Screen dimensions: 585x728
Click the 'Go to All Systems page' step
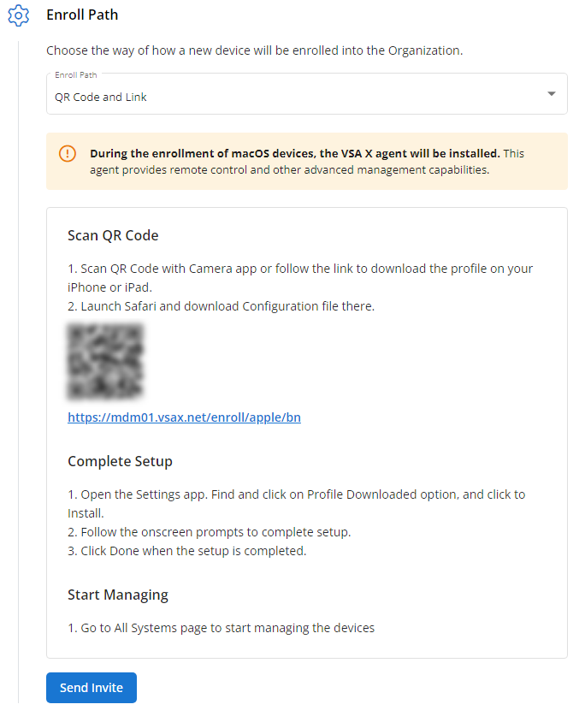(221, 628)
